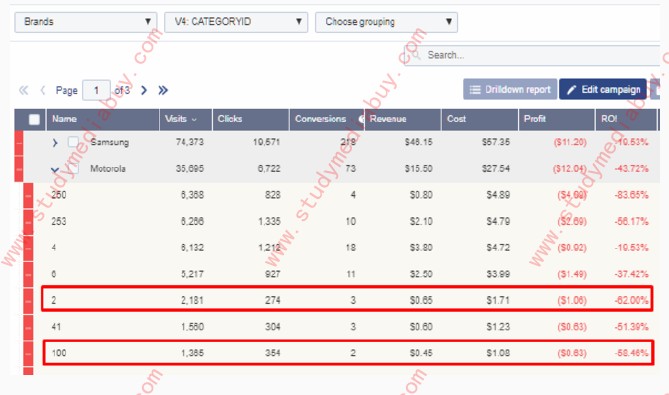Open the Drilldown report
This screenshot has height=395, width=669.
coord(510,89)
